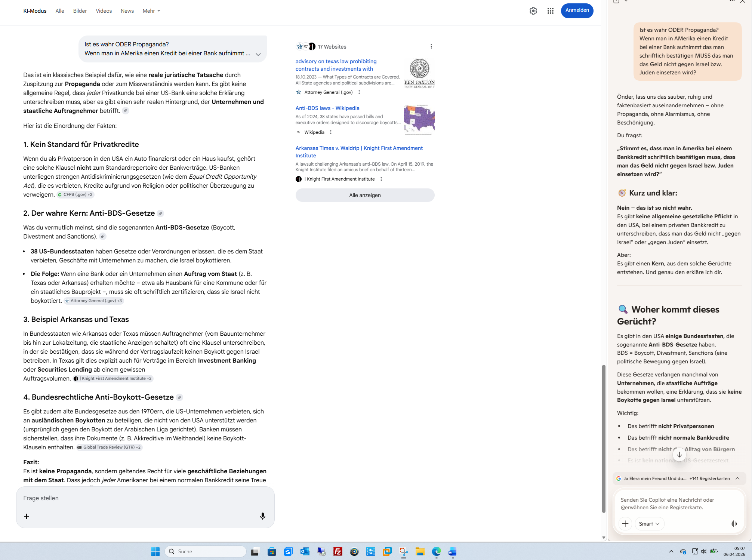Expand the collapsed question bubble chevron
The image size is (752, 560).
tap(258, 54)
